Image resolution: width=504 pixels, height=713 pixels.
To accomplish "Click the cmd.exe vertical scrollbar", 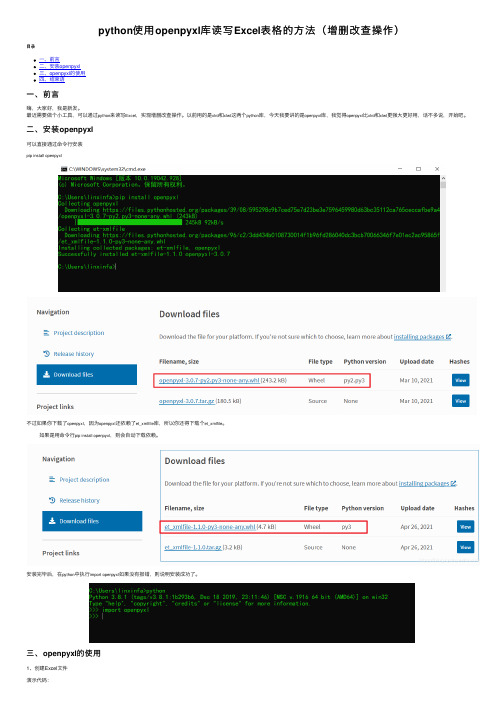I will (443, 233).
